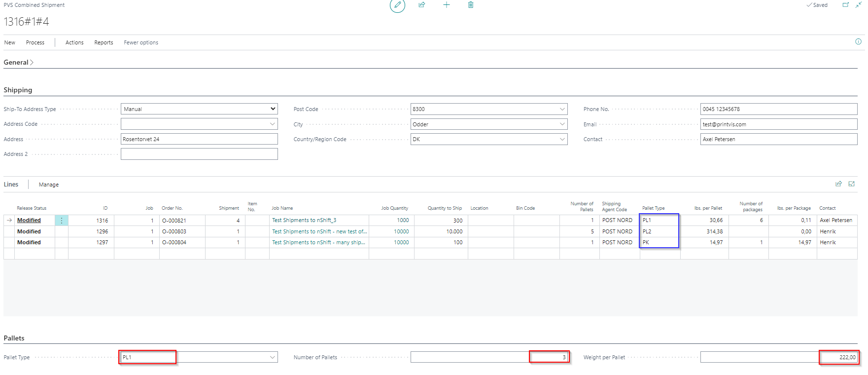Click the Contact field Axel Petersen
868x375 pixels.
779,139
